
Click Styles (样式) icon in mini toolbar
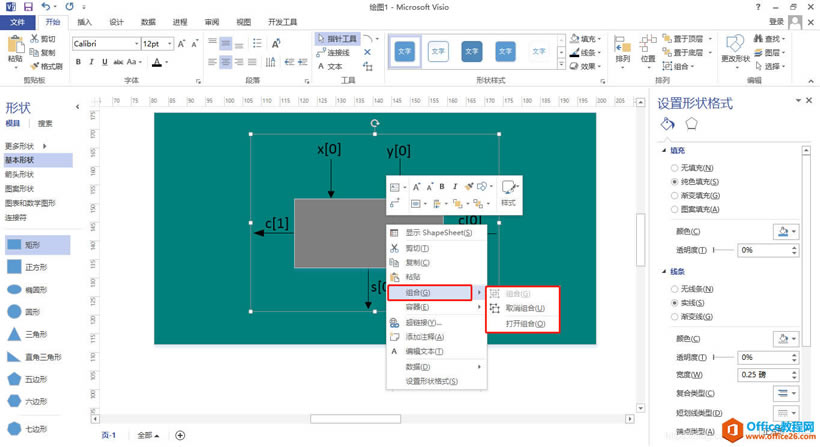508,193
